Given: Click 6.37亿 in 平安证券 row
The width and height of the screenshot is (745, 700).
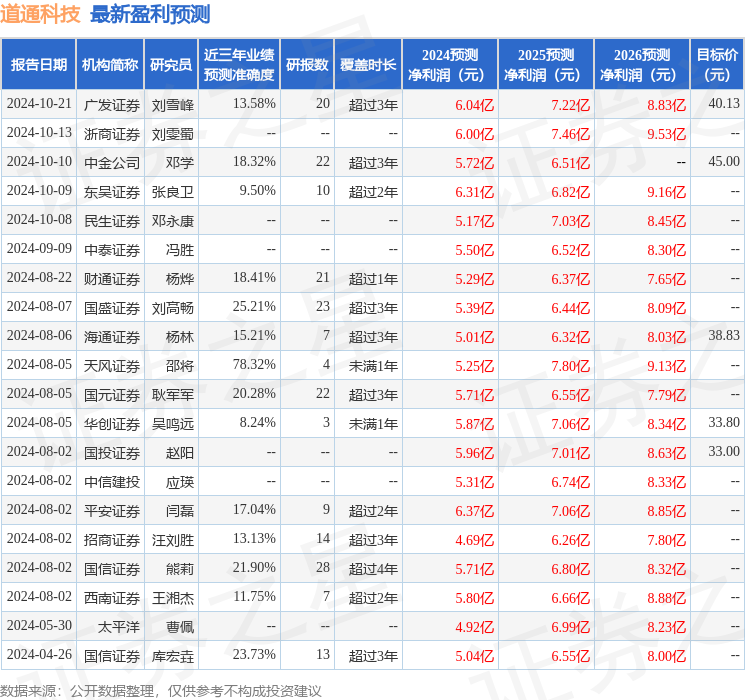Looking at the screenshot, I should coord(475,511).
